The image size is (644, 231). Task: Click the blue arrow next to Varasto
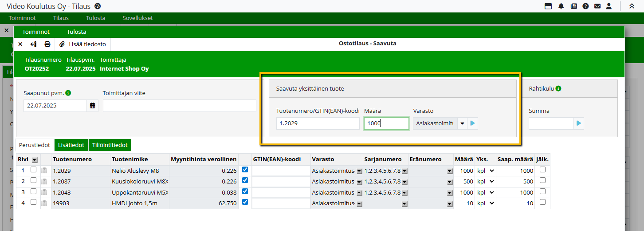473,123
